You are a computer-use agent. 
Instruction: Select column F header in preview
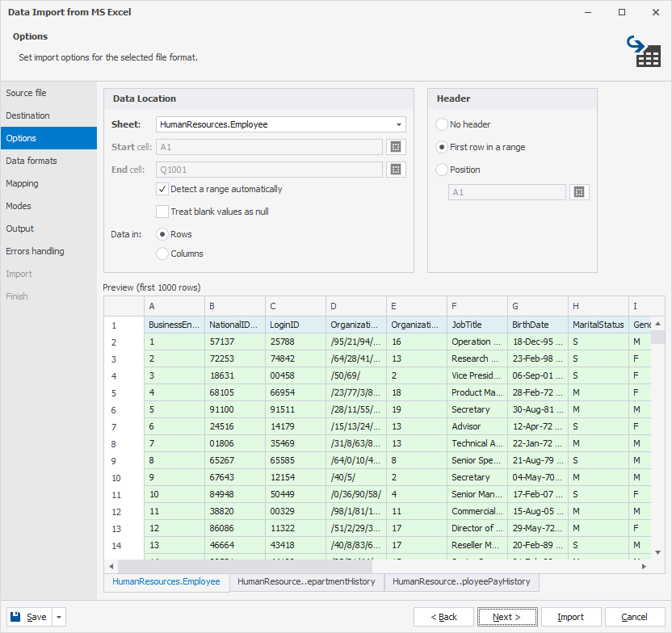[x=477, y=306]
